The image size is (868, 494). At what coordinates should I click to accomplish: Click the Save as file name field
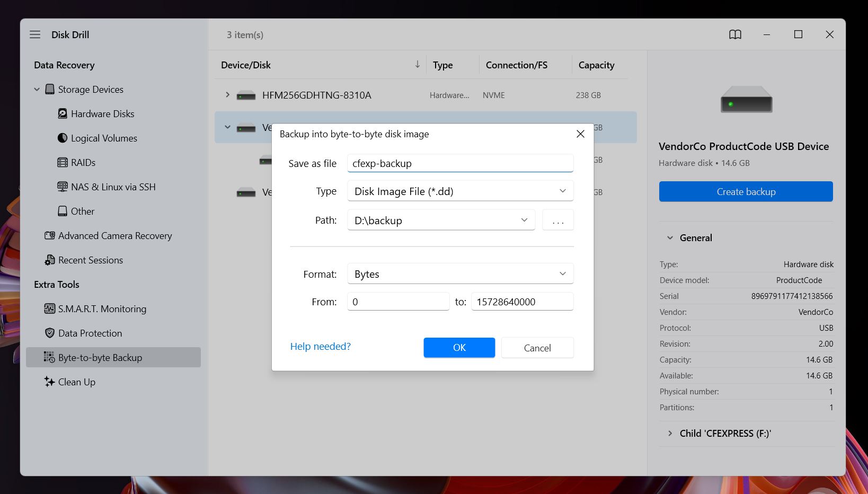(x=460, y=163)
